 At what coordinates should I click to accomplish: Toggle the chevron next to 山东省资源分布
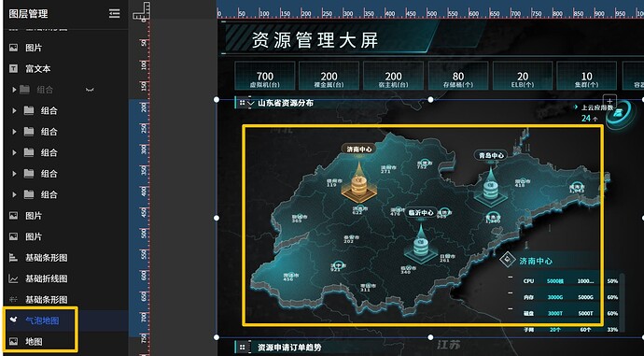[x=251, y=104]
